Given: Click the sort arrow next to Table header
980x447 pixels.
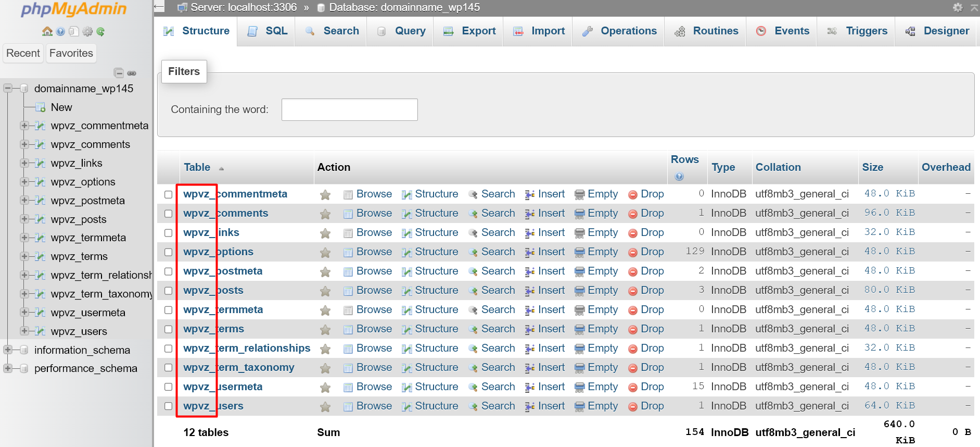Looking at the screenshot, I should [221, 168].
